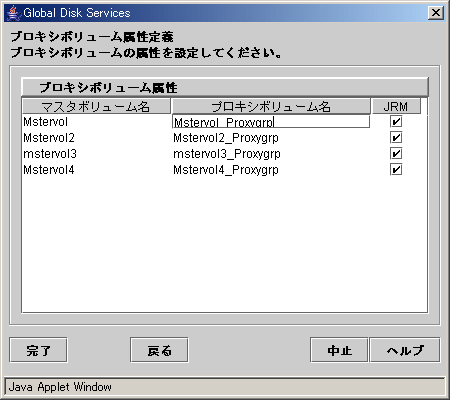Click the Java icon in title bar

[x=13, y=13]
